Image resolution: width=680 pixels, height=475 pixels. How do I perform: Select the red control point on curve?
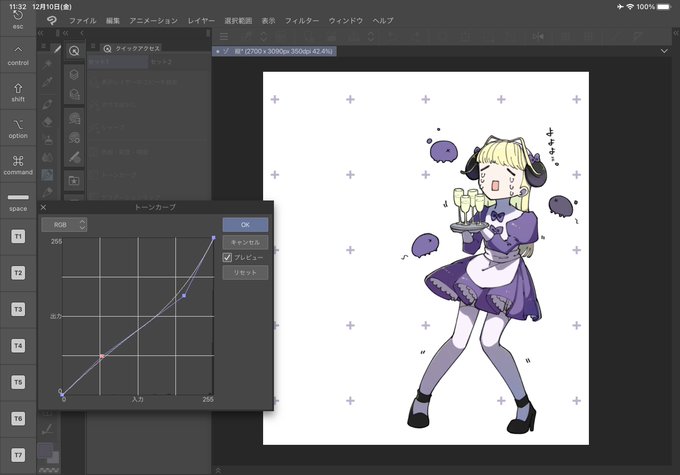[101, 356]
